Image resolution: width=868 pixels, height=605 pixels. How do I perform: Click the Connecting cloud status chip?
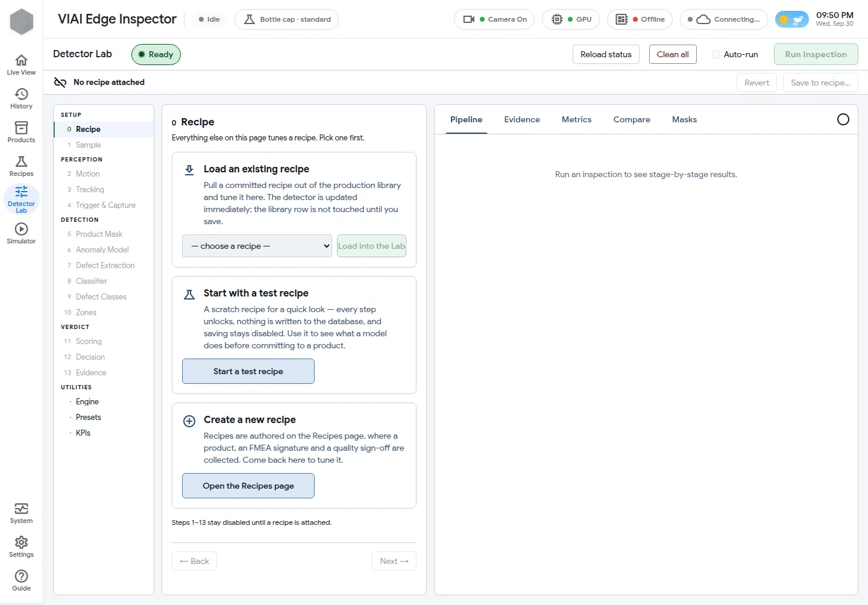(724, 19)
